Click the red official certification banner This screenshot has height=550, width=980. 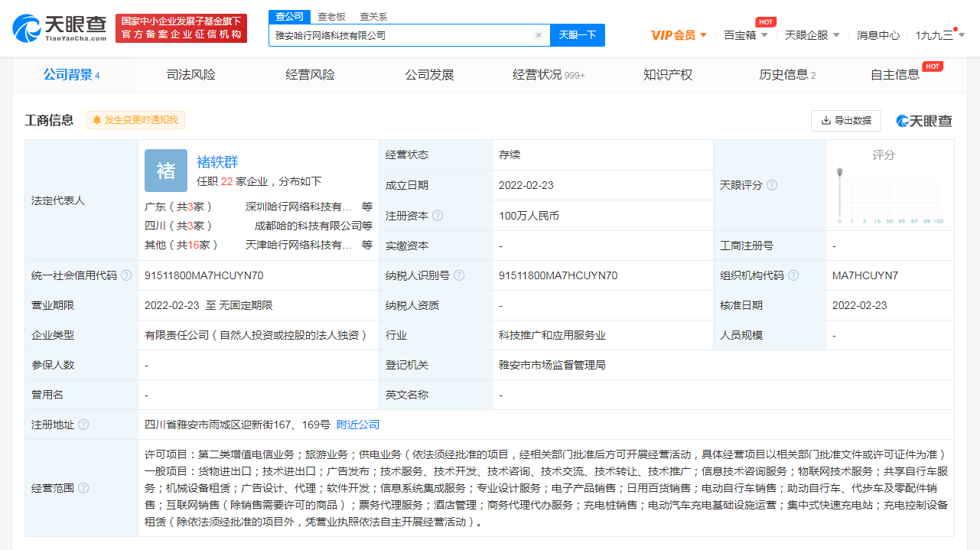[x=181, y=28]
